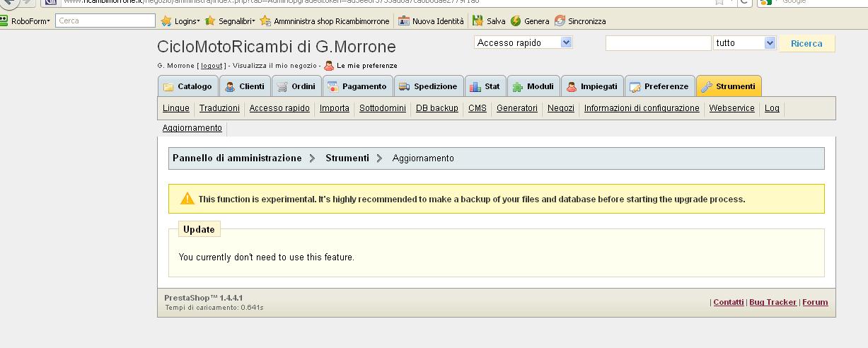The image size is (868, 348).
Task: Open the Accesso rapido combo box
Action: pos(523,42)
